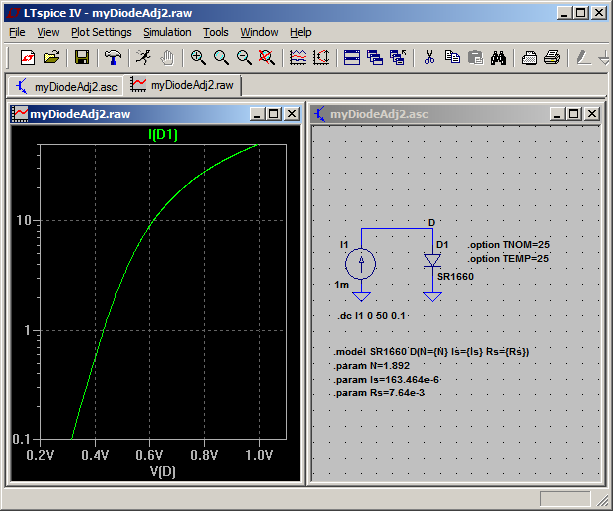Click the Close All Windows icon
This screenshot has width=613, height=511.
click(398, 57)
